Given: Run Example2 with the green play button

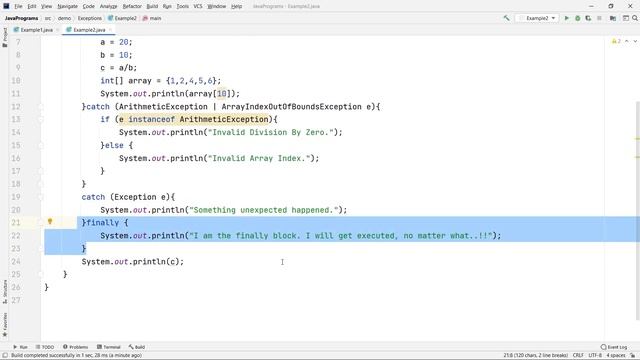Looking at the screenshot, I should pos(567,18).
